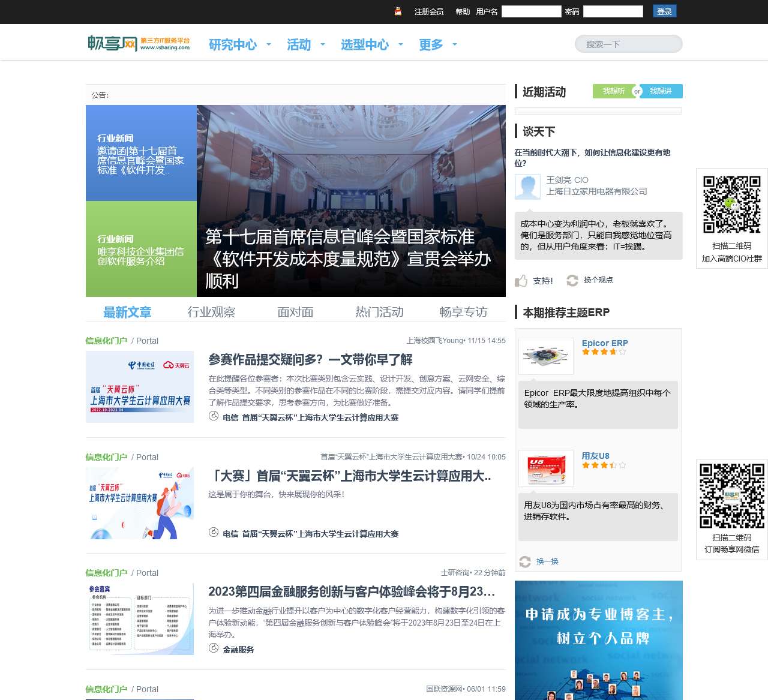Open thumbnail of 「大赛」首届天翼云杯 article

click(140, 503)
